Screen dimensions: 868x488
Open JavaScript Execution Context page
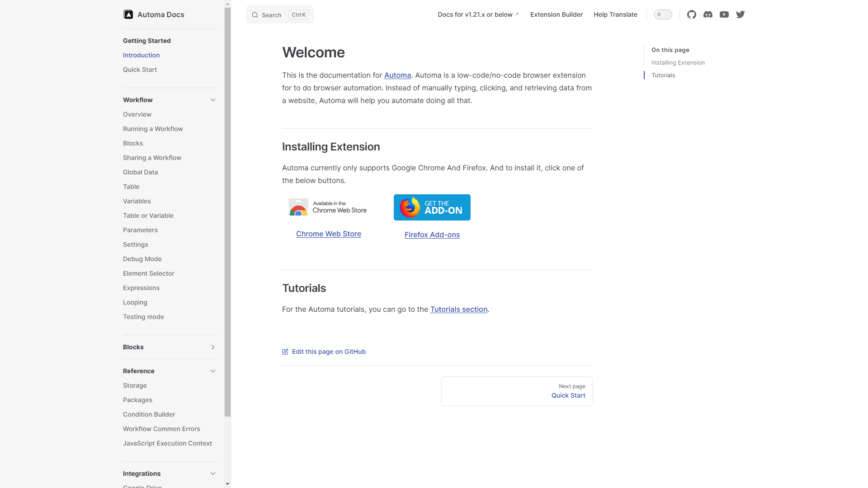click(x=167, y=443)
